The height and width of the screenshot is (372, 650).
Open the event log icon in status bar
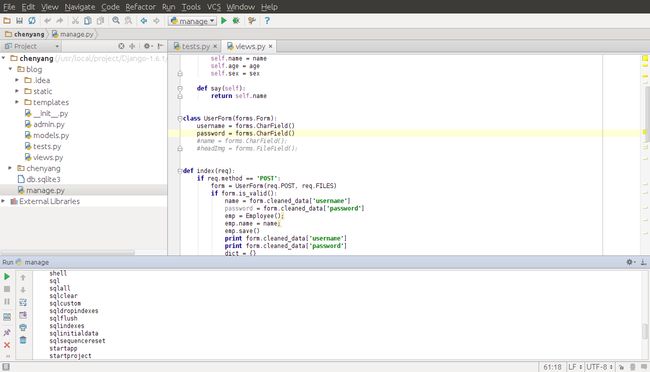644,367
